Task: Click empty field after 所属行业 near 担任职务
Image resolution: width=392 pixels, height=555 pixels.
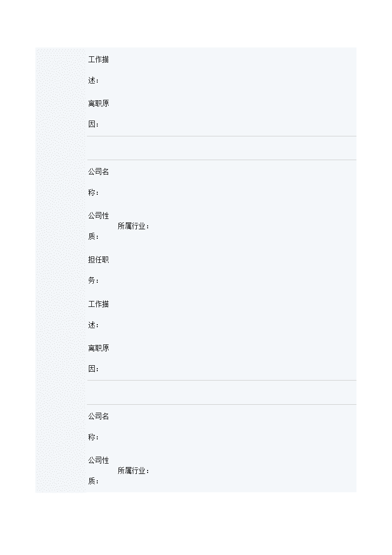Action: 253,226
